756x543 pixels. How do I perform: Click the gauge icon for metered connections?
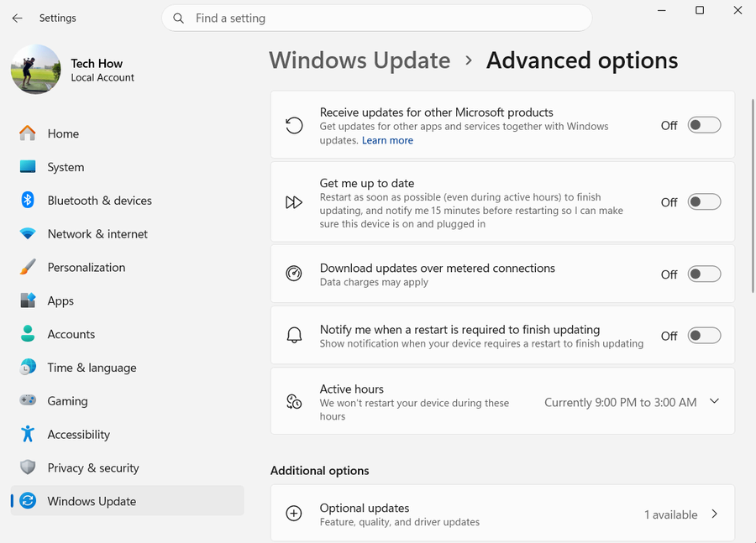coord(294,274)
